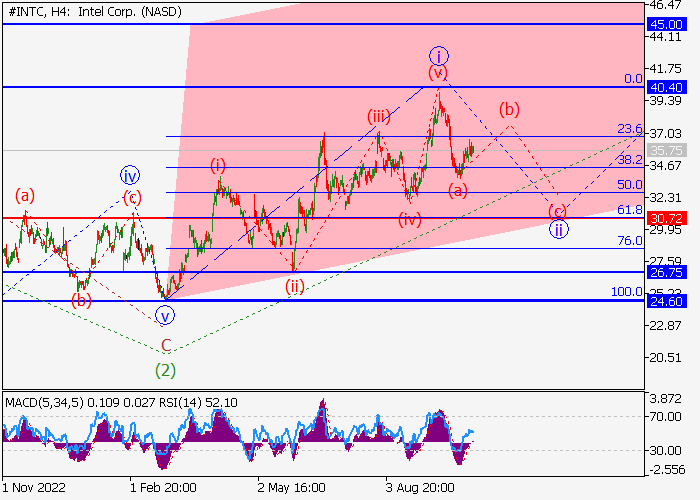Click the circled blue 'i' wave label

[x=438, y=56]
